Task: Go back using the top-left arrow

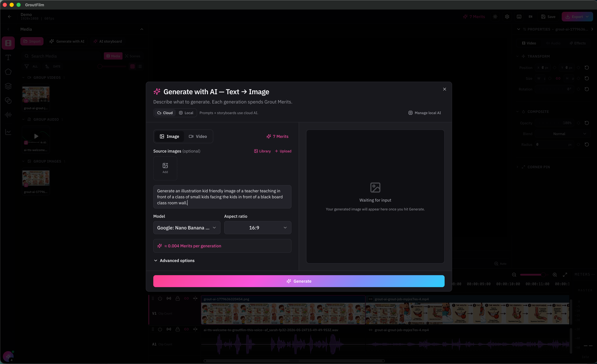Action: point(9,16)
